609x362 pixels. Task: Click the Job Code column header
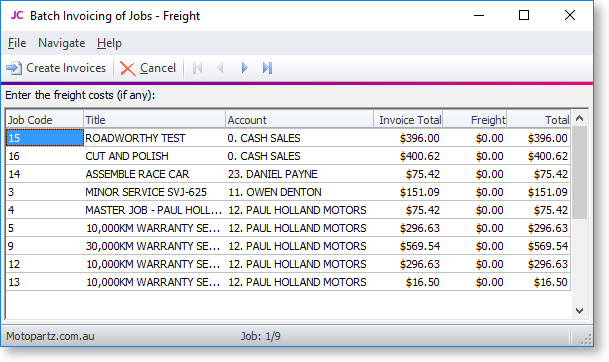45,120
